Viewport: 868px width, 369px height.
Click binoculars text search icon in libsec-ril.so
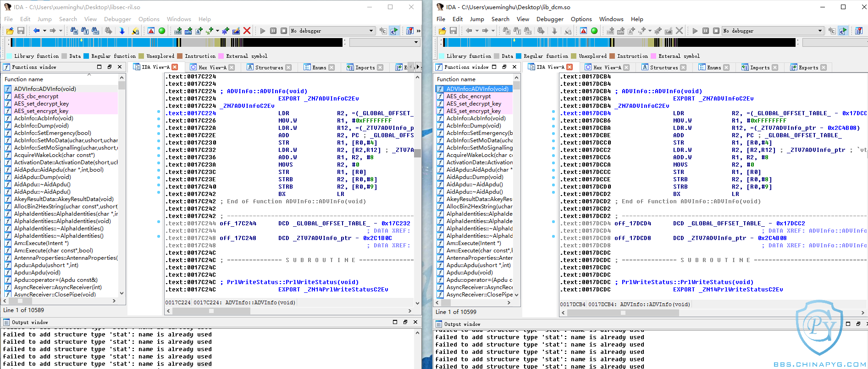coord(85,31)
